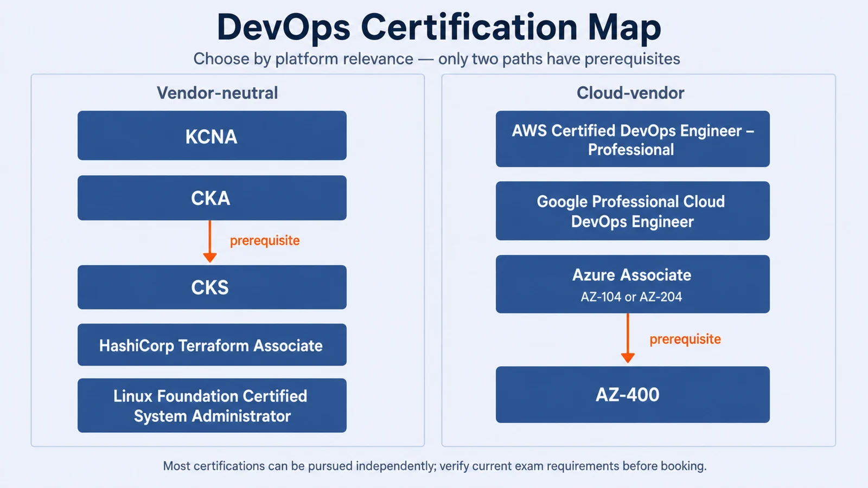Click the 'Vendor-neutral' column heading
Viewport: 868px width, 488px height.
click(217, 93)
